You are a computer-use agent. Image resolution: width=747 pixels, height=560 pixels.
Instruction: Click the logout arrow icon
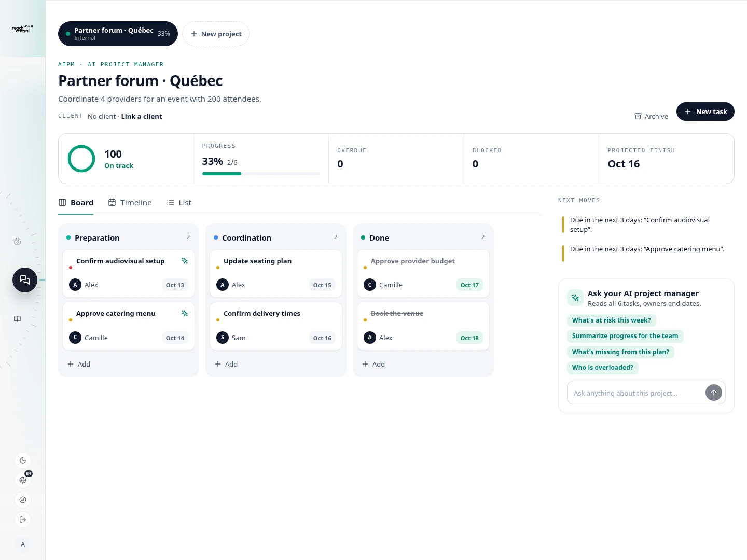[23, 520]
